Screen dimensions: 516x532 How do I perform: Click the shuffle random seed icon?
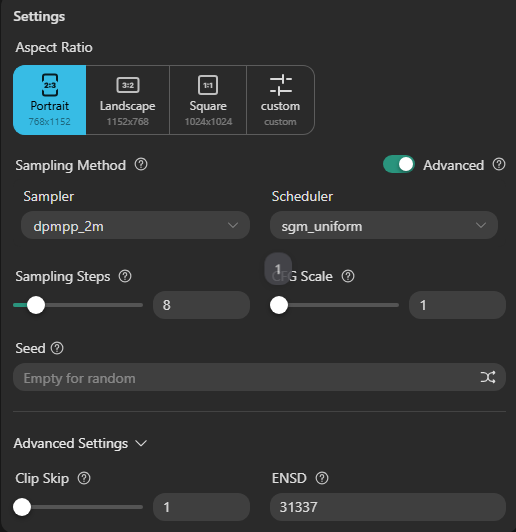[488, 377]
